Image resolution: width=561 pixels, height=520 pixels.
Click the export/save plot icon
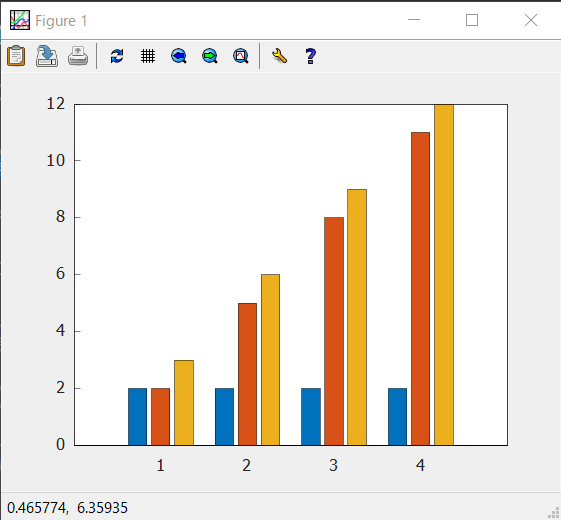pos(47,56)
